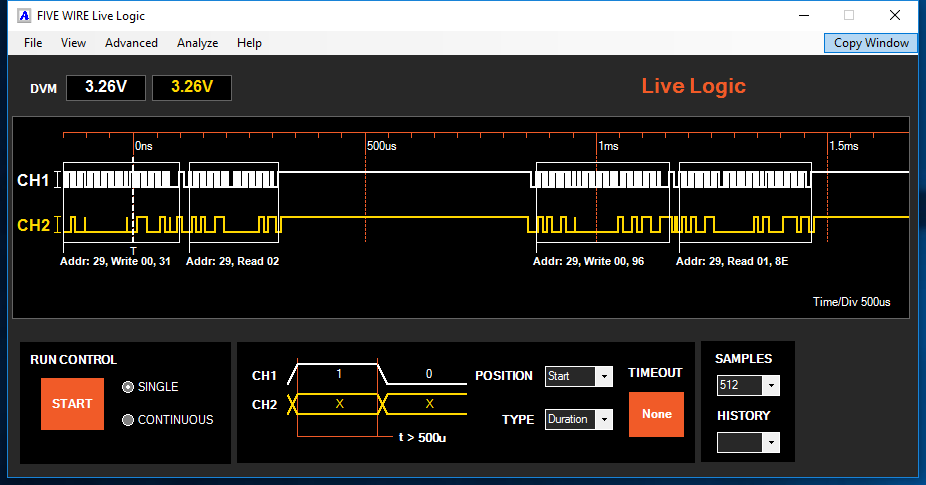Select the CONTINUOUS run mode radio button
This screenshot has height=485, width=926.
coord(128,420)
